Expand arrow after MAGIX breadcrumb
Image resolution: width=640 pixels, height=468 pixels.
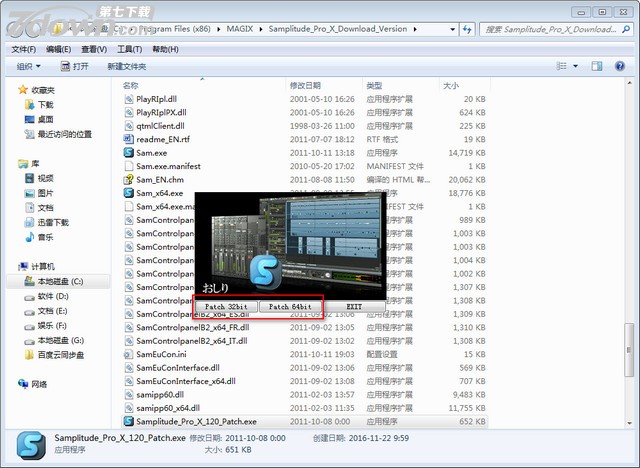pos(261,29)
